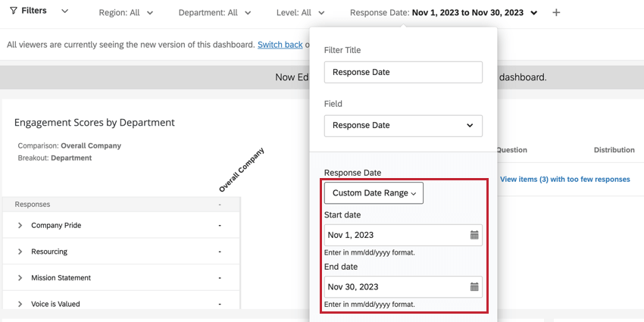Expand the Resourcing row
Screen dimensions: 644x322
click(20, 252)
